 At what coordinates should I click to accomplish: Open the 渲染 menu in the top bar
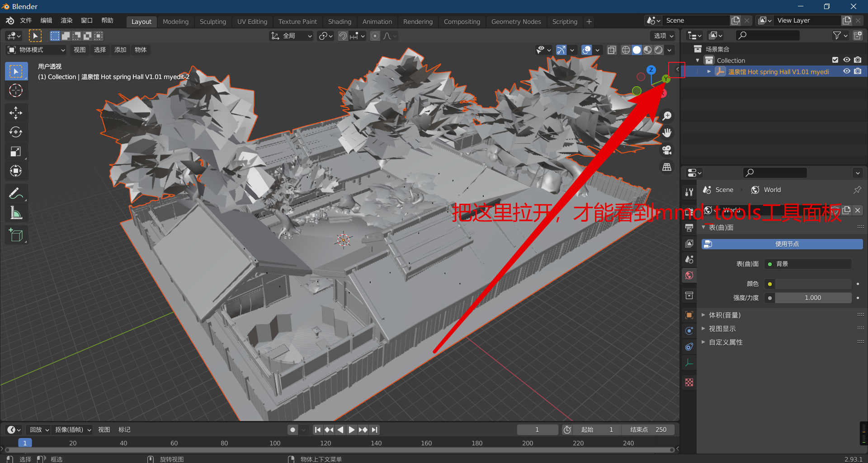(x=66, y=20)
